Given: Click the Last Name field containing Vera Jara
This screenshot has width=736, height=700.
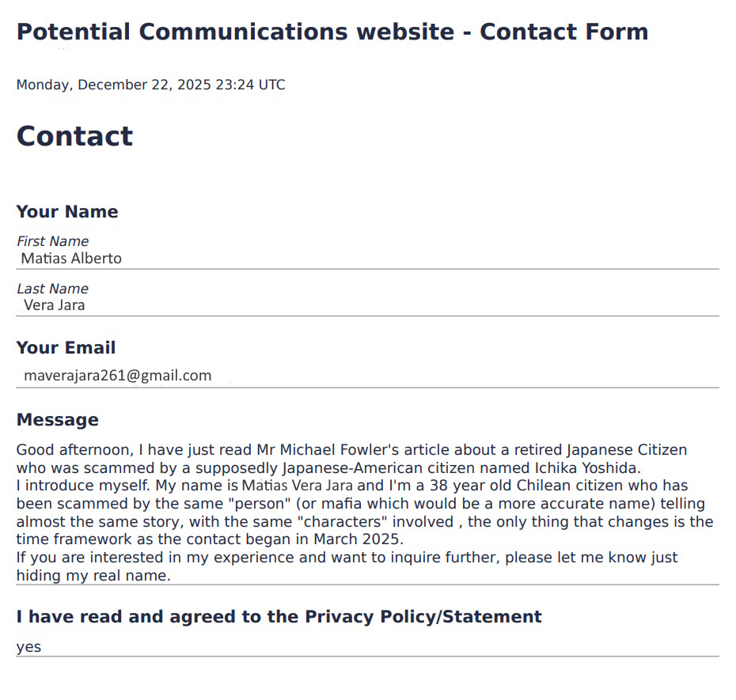Looking at the screenshot, I should [54, 305].
